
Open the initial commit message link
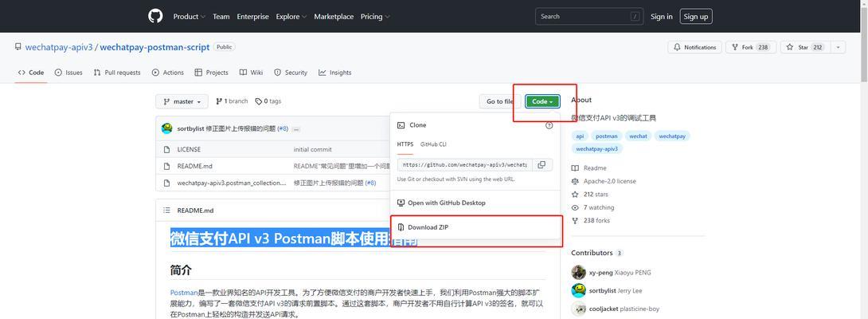(x=313, y=150)
